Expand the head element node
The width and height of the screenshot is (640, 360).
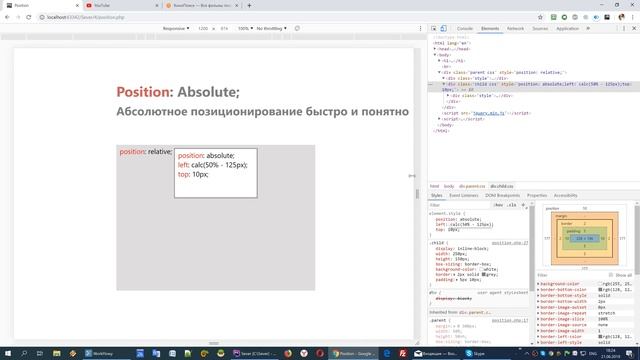[x=435, y=49]
